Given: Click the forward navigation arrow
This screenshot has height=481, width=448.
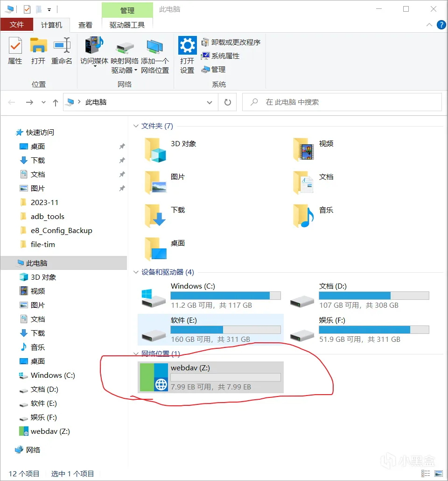Looking at the screenshot, I should (x=29, y=102).
